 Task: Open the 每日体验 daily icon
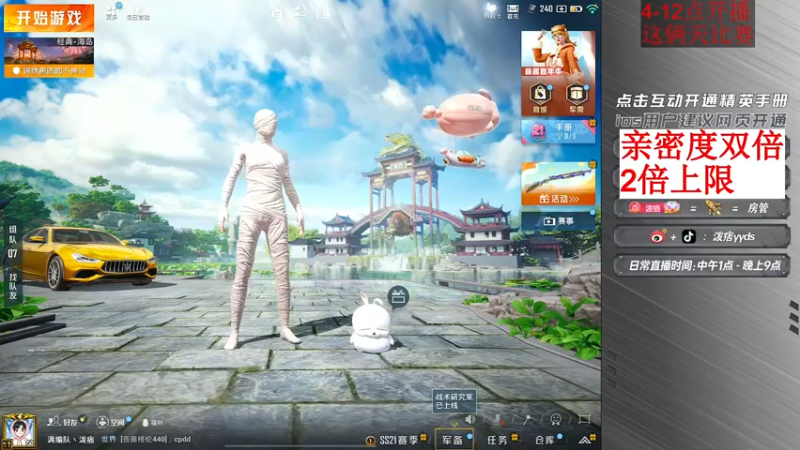point(138,13)
